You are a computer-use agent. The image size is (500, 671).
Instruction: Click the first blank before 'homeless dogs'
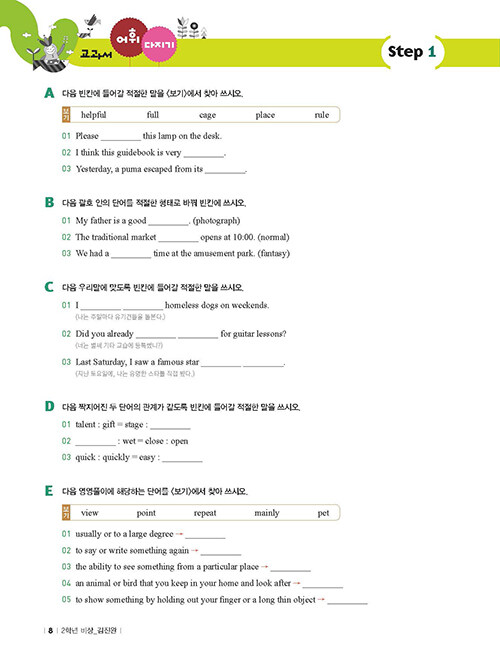pos(101,306)
